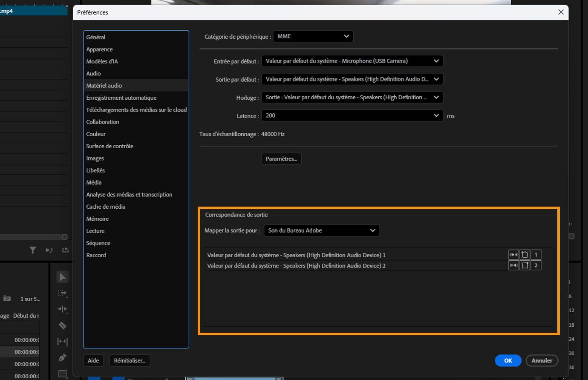Open the Horloge dropdown
This screenshot has height=380, width=588.
352,97
